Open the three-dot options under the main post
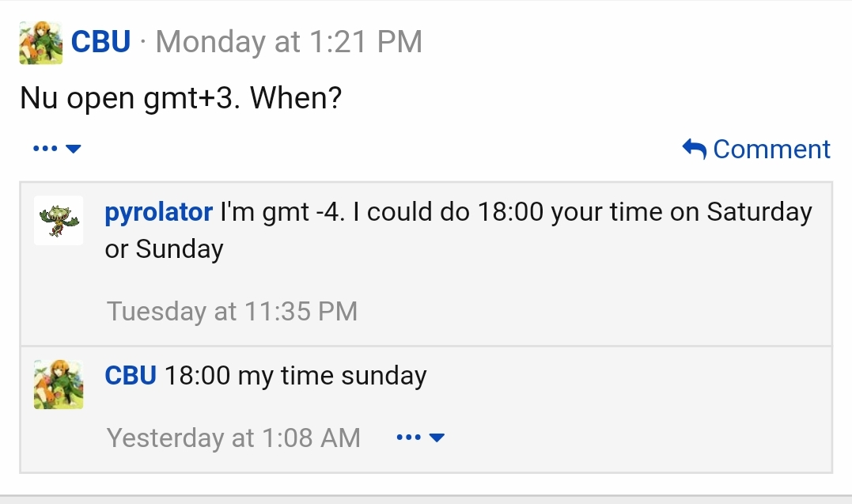The image size is (852, 504). point(45,149)
